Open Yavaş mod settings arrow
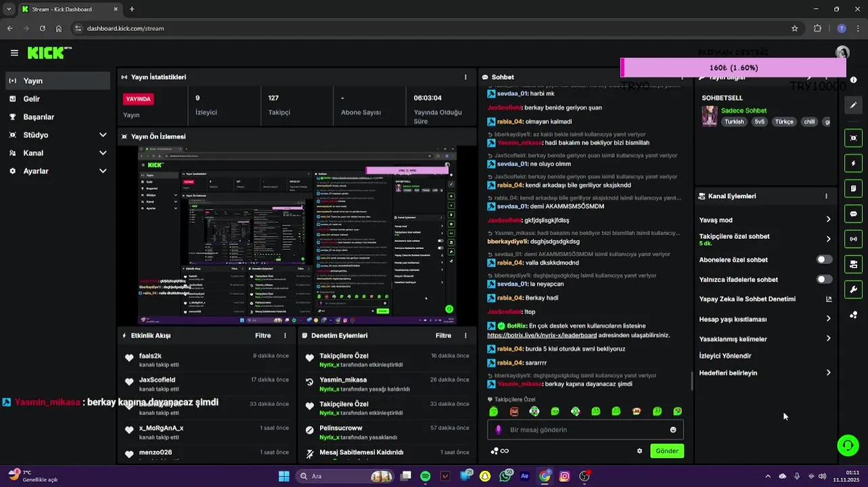Image resolution: width=868 pixels, height=487 pixels. click(x=828, y=220)
